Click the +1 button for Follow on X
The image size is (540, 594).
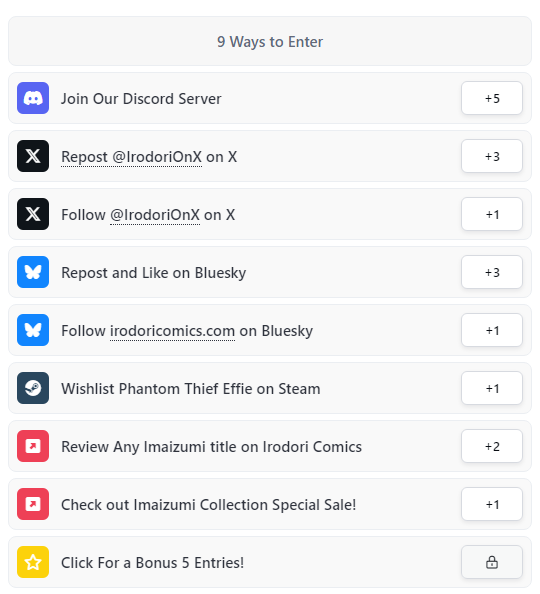(492, 214)
